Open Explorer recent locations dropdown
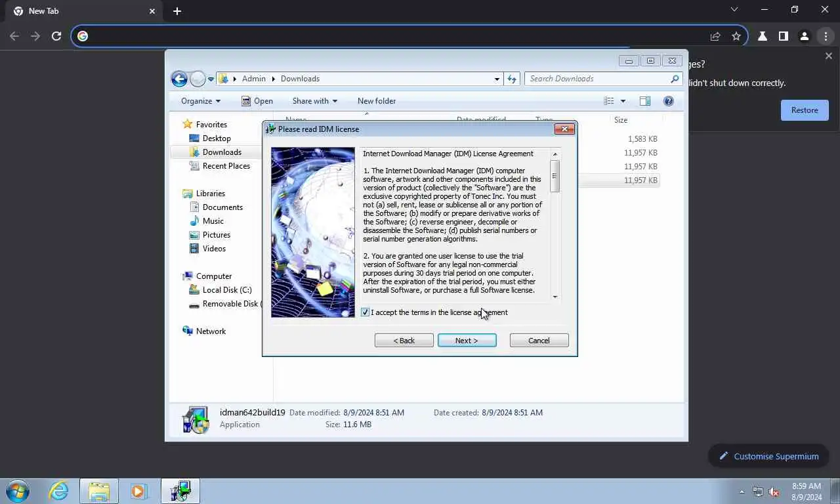The height and width of the screenshot is (504, 840). 211,79
